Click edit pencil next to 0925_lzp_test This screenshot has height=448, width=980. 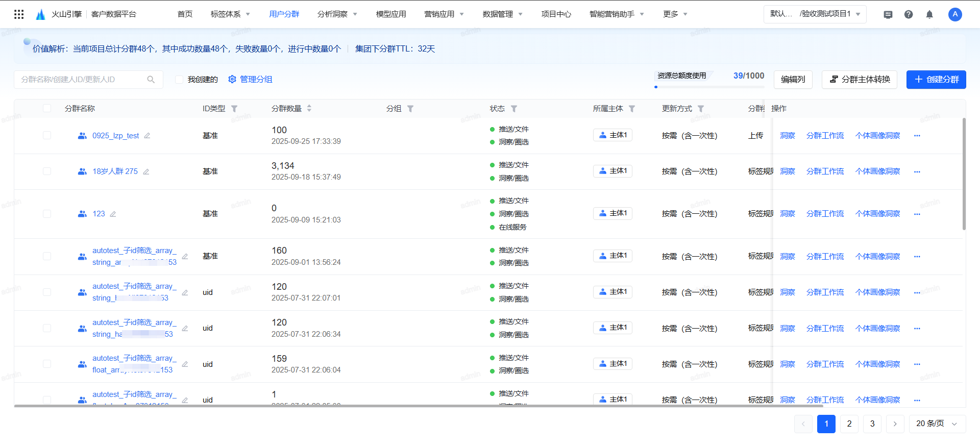147,136
